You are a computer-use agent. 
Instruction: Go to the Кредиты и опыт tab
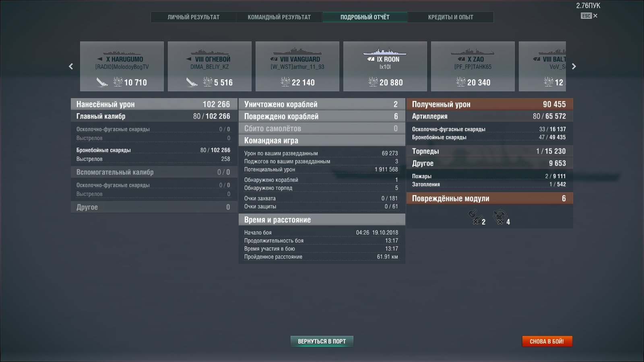[x=450, y=17]
